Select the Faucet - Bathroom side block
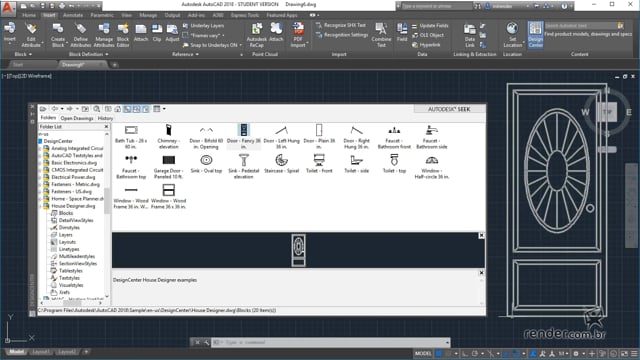 pos(431,137)
